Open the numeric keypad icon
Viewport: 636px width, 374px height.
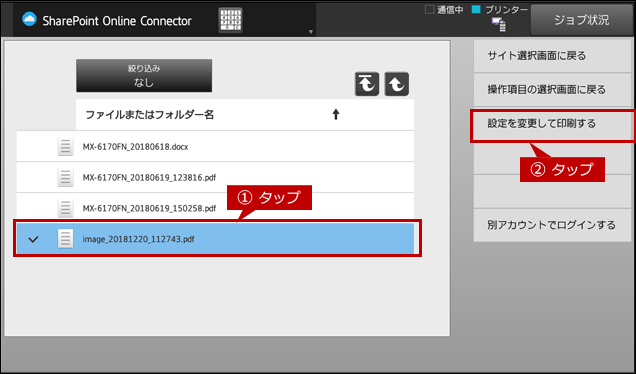pos(230,20)
